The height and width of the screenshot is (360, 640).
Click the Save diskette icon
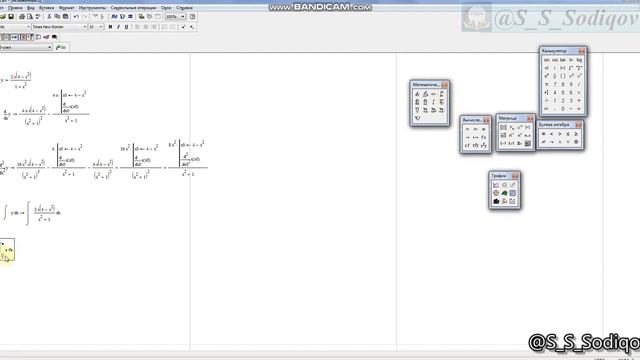[11, 17]
